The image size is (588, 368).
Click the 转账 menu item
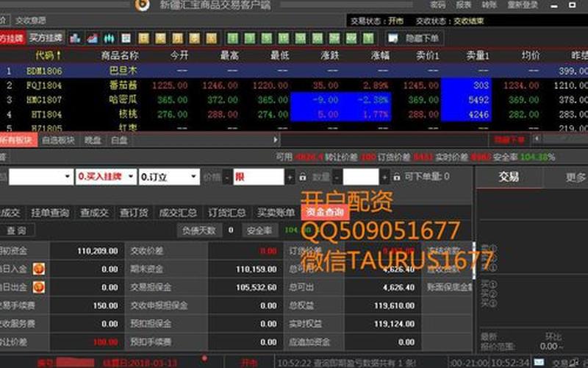click(489, 4)
